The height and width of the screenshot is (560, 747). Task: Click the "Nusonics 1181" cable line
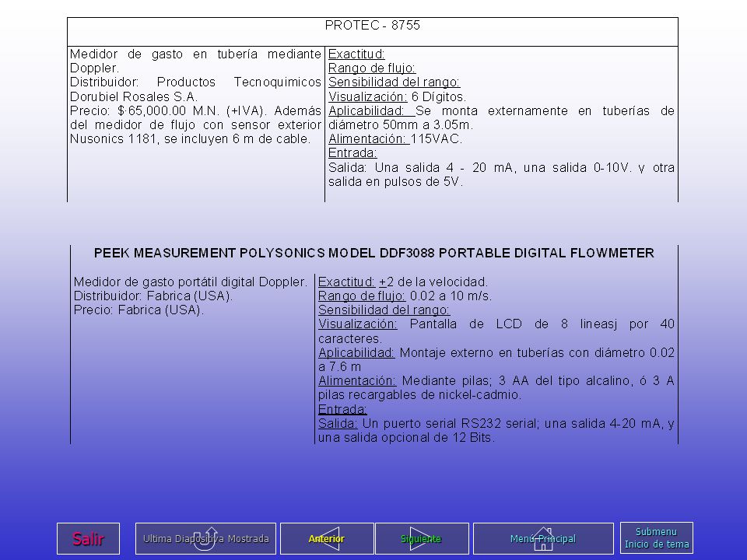tap(190, 139)
